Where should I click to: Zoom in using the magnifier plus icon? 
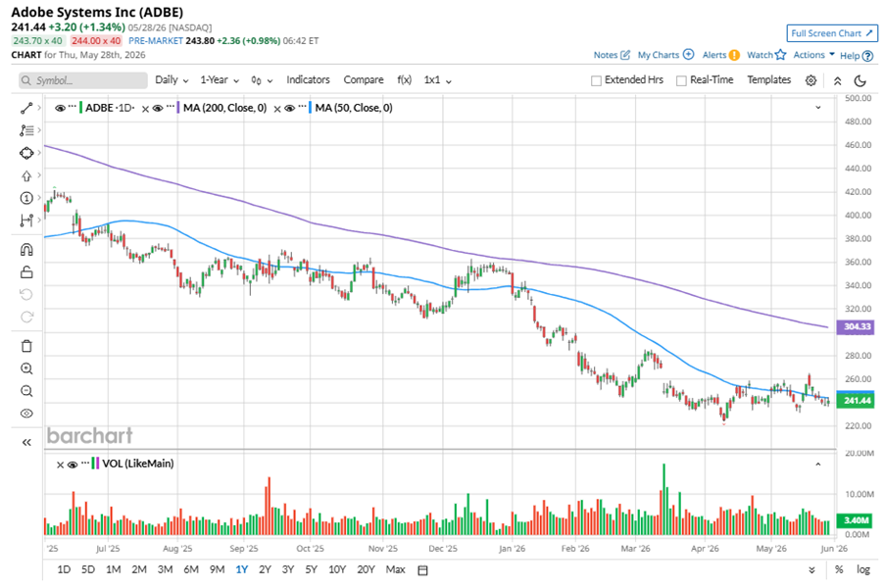(26, 368)
